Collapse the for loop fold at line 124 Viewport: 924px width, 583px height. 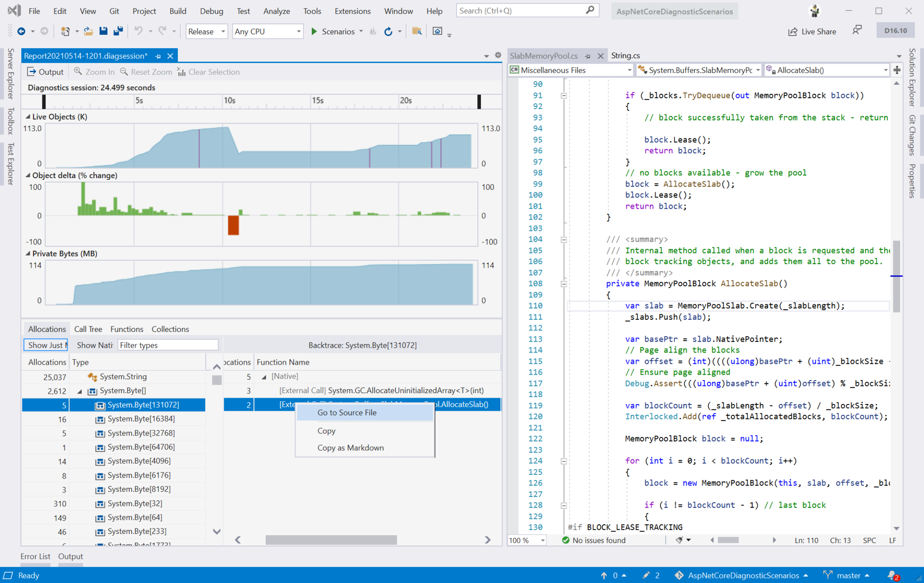coord(564,461)
